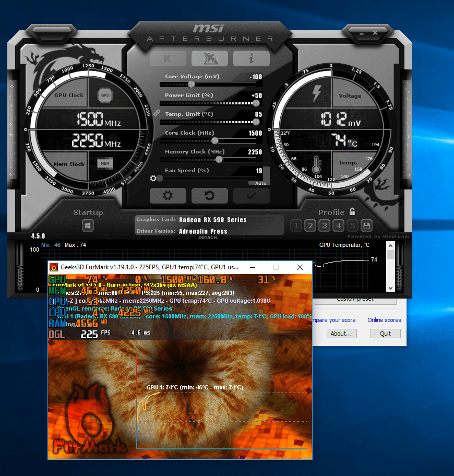Open the Online scores link
The width and height of the screenshot is (454, 476).
pos(384,320)
